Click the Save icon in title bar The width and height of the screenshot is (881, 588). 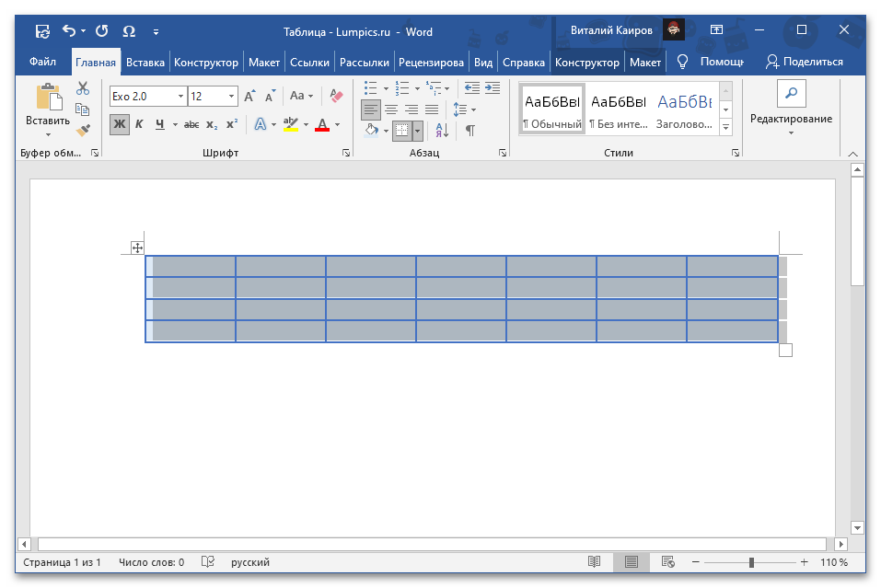pyautogui.click(x=42, y=31)
